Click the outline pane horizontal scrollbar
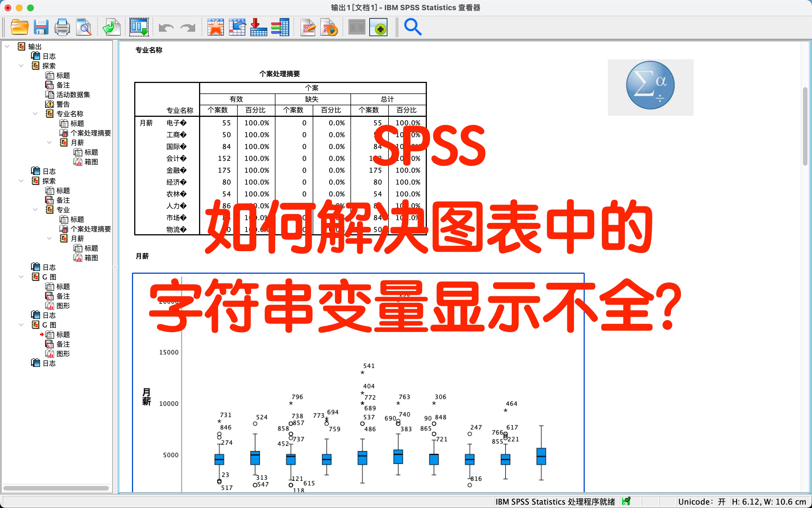The width and height of the screenshot is (812, 508). pyautogui.click(x=56, y=488)
